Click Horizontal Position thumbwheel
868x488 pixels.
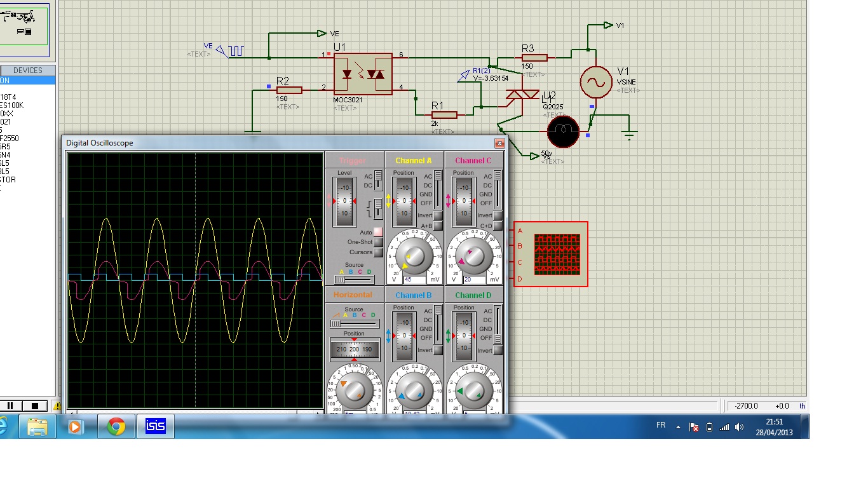coord(355,350)
